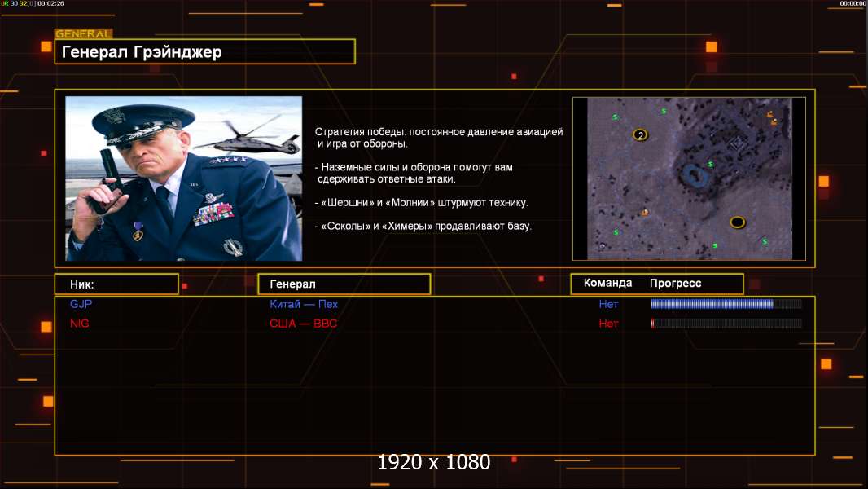The height and width of the screenshot is (489, 868).
Task: Click start position marker numbered 2 on map
Action: (x=640, y=134)
